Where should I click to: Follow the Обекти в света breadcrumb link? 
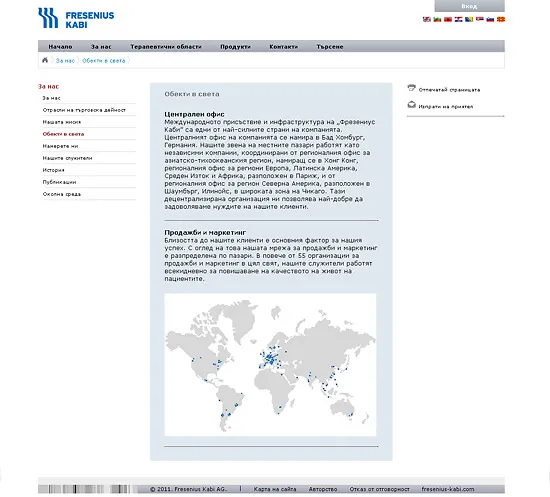click(x=103, y=61)
